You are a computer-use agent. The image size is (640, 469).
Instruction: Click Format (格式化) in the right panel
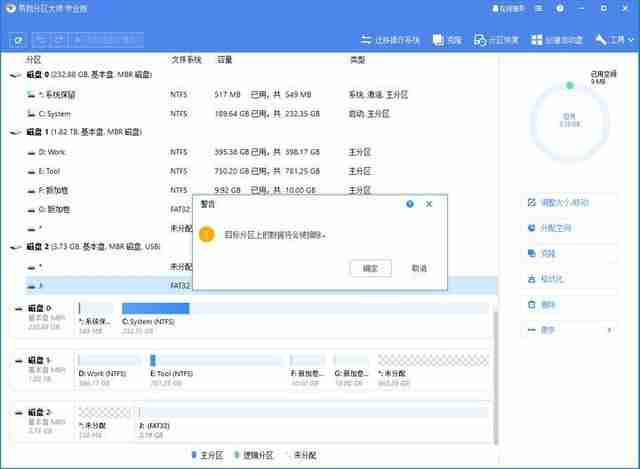click(551, 279)
